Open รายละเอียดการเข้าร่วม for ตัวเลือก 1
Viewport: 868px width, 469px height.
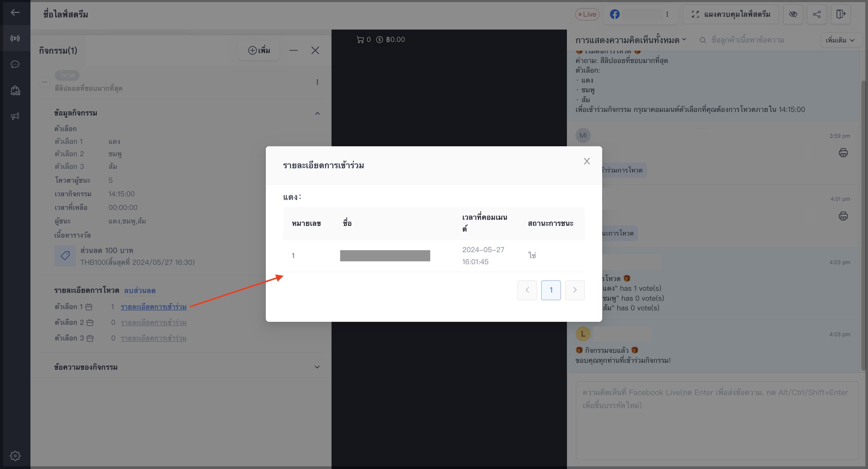[x=154, y=307]
